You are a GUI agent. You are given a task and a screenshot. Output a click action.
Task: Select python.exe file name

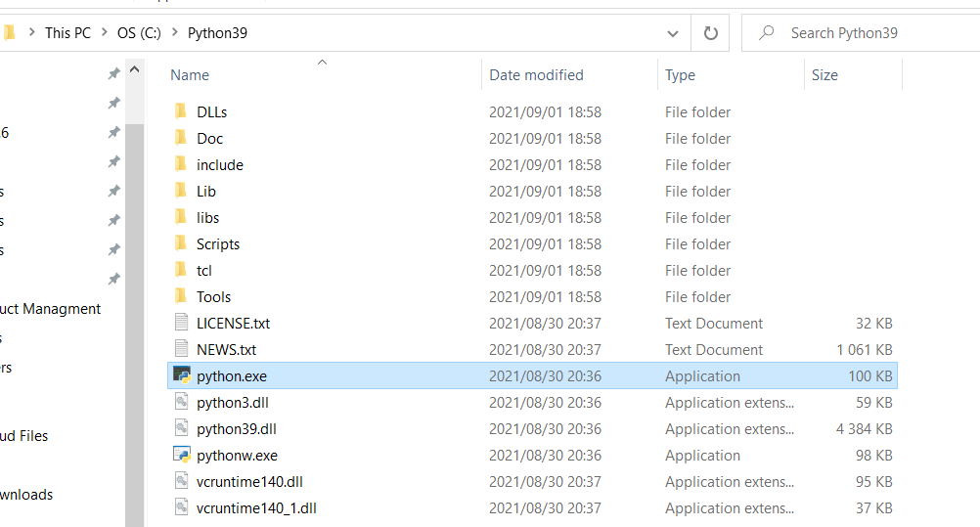pyautogui.click(x=232, y=375)
